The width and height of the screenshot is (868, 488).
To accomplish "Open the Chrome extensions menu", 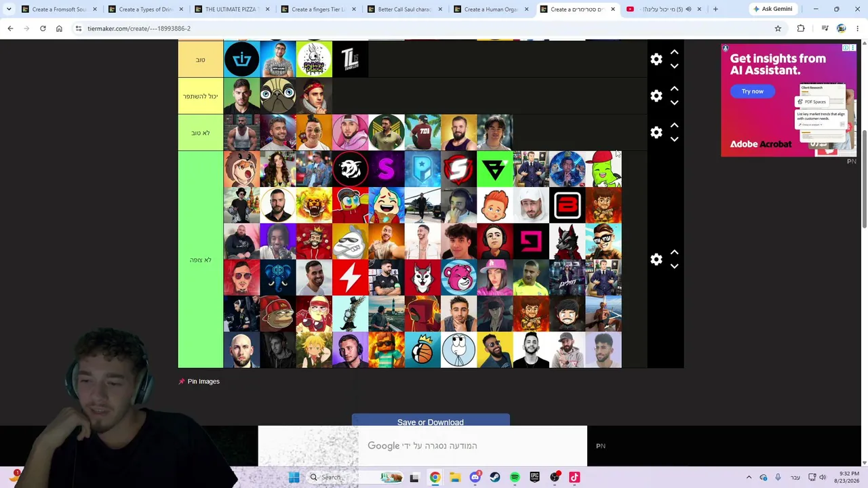I will tap(801, 28).
